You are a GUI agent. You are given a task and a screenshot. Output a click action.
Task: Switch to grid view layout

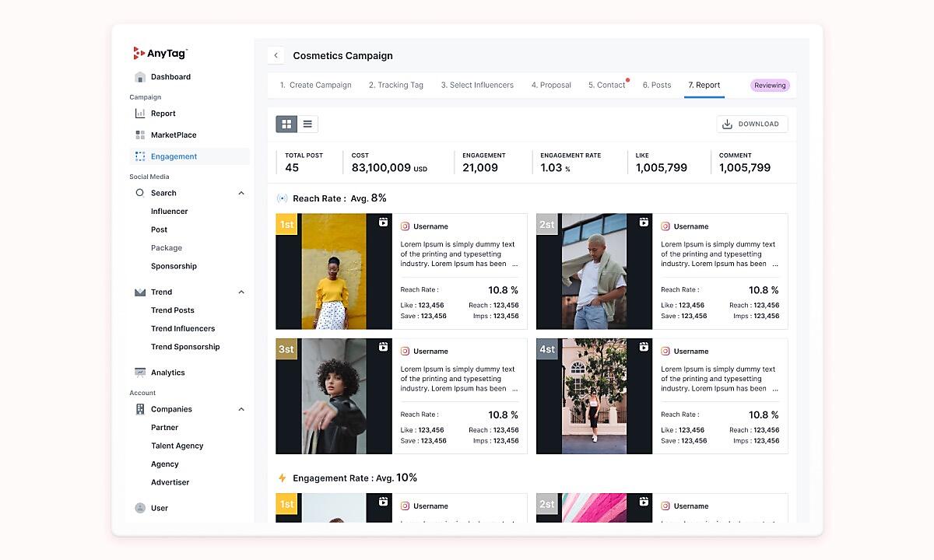[286, 124]
